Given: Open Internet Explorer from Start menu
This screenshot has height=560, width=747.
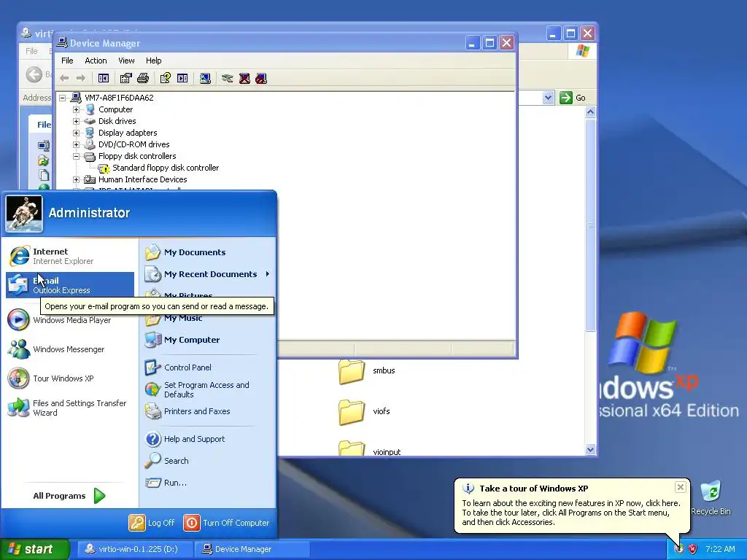Looking at the screenshot, I should click(x=70, y=256).
